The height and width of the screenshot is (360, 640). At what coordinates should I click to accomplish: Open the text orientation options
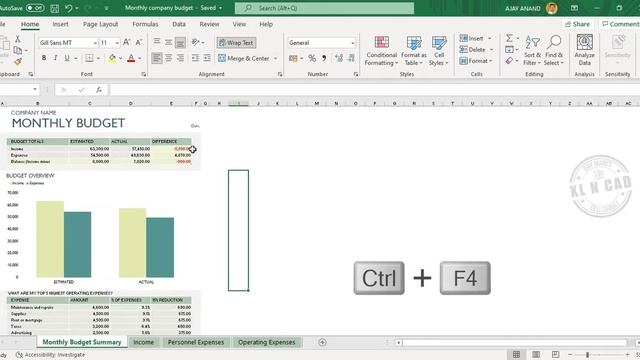tap(198, 42)
